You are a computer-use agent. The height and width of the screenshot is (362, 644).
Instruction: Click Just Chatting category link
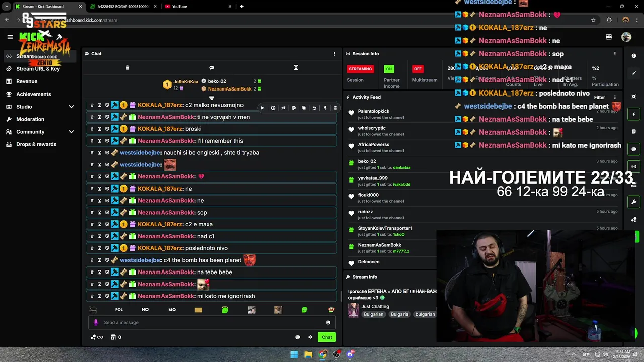[x=375, y=306]
